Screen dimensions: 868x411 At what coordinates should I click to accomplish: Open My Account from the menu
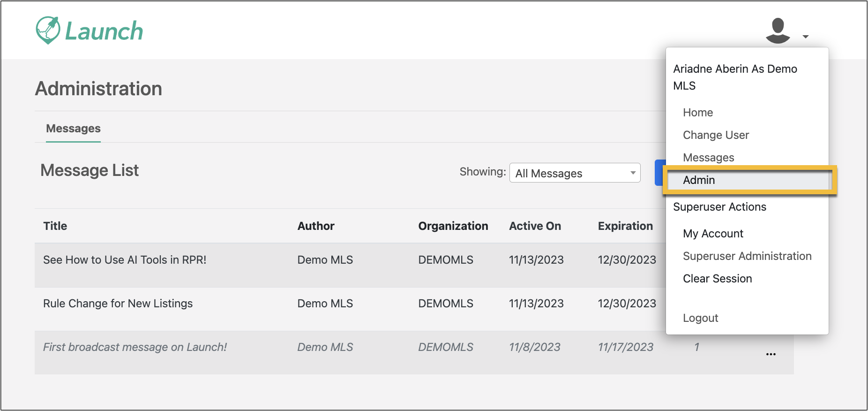click(x=713, y=234)
